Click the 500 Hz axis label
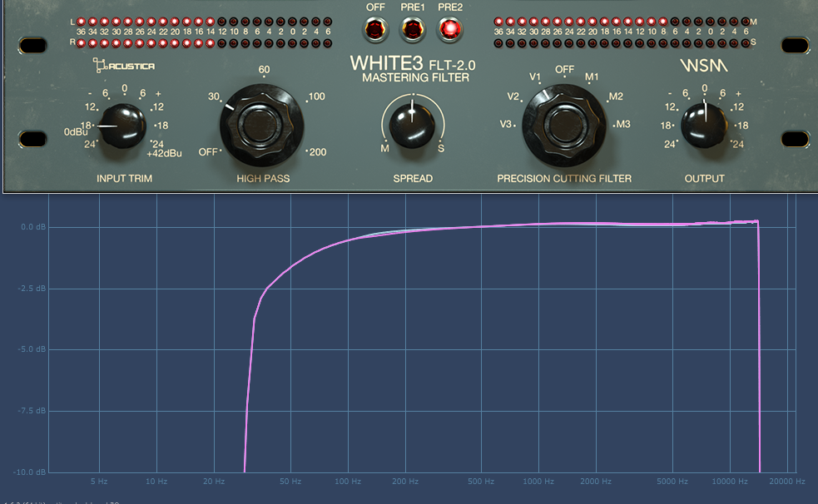The width and height of the screenshot is (818, 504). pyautogui.click(x=480, y=481)
